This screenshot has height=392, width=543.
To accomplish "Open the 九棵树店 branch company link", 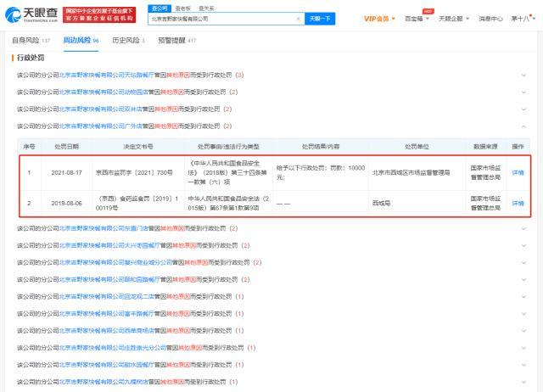I will (104, 382).
